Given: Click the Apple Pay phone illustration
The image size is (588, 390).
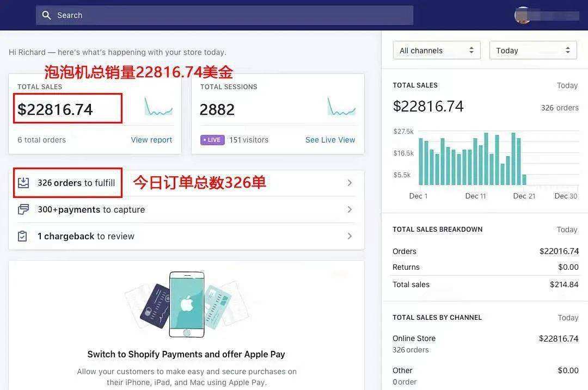Looking at the screenshot, I should (186, 304).
